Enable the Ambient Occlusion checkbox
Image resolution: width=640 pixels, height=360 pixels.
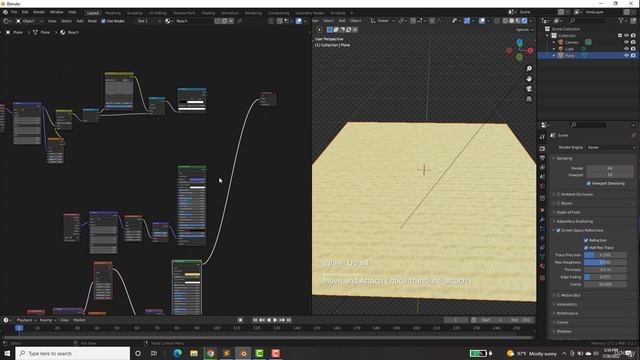coord(558,195)
